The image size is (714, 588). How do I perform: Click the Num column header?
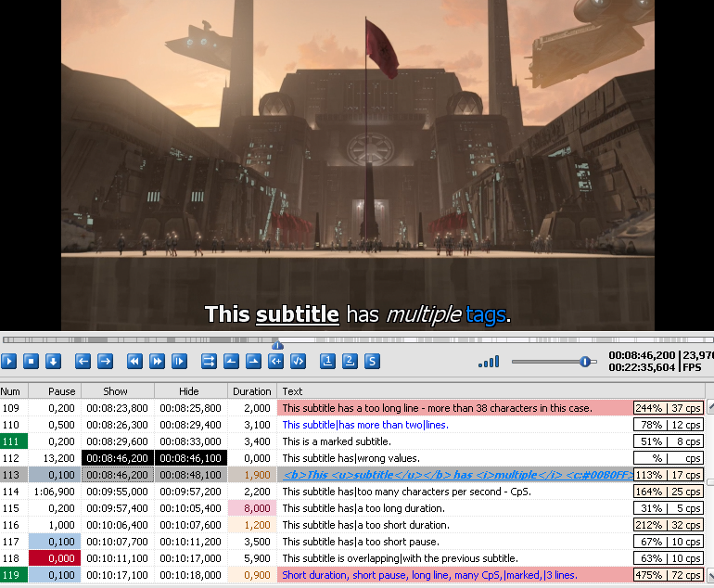point(14,391)
